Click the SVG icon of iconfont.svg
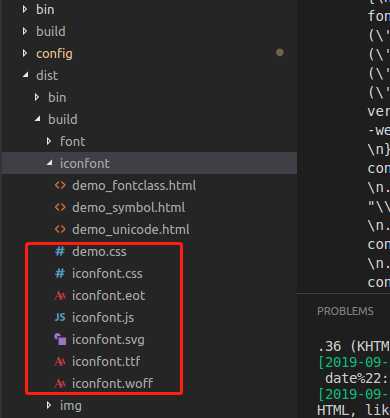The width and height of the screenshot is (390, 418). (x=60, y=339)
